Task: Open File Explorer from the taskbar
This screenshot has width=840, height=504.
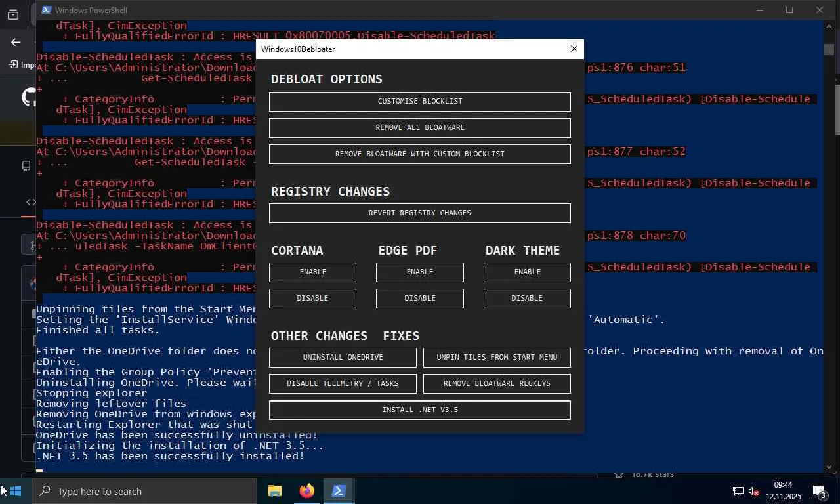Action: (274, 491)
